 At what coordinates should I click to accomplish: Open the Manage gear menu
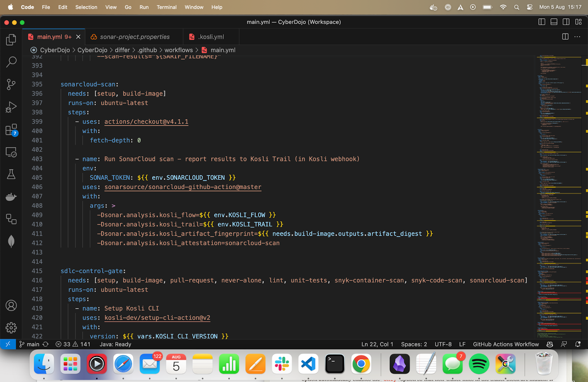point(11,328)
